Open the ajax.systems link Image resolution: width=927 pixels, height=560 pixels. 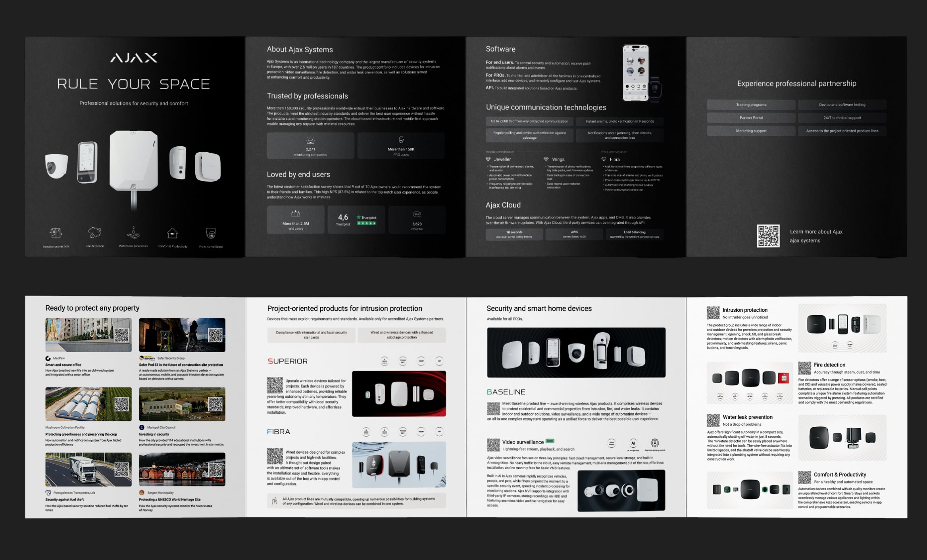[805, 241]
